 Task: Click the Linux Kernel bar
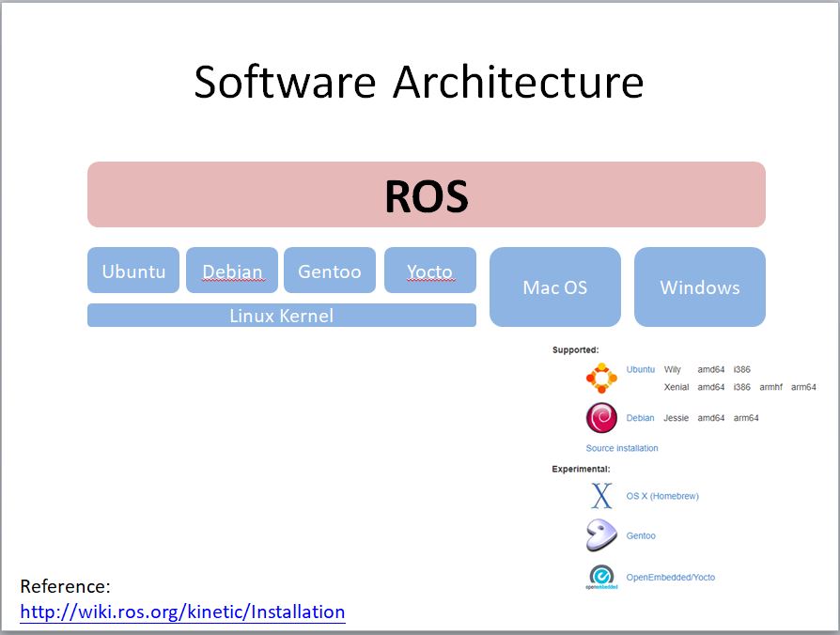point(282,316)
